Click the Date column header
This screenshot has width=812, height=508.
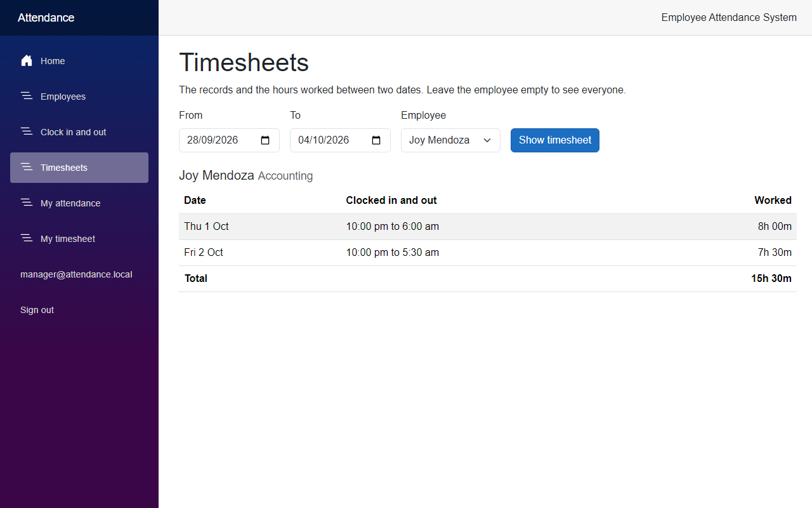(195, 201)
